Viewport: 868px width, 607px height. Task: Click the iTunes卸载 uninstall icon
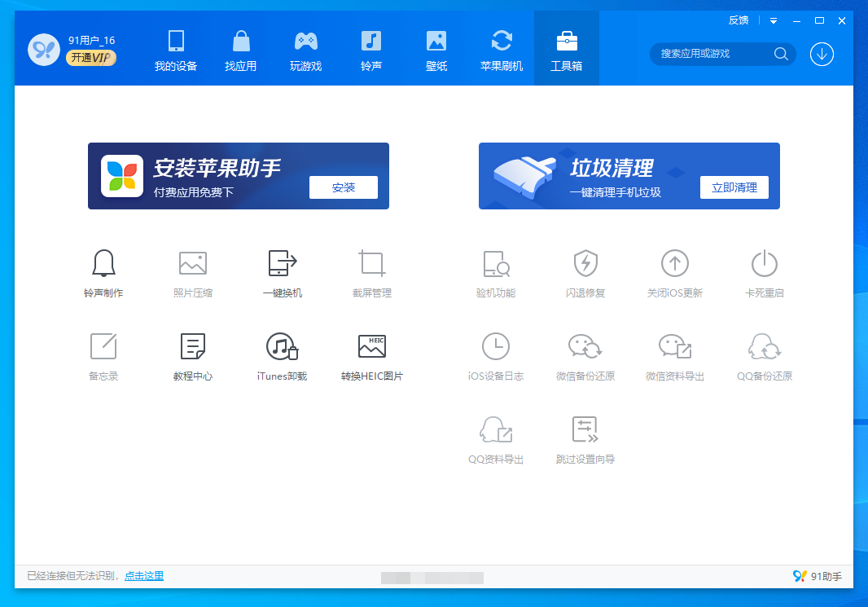282,347
